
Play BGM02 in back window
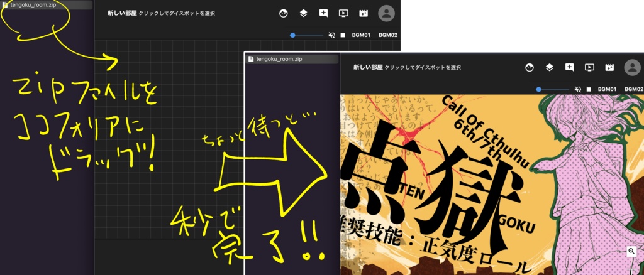coord(387,35)
